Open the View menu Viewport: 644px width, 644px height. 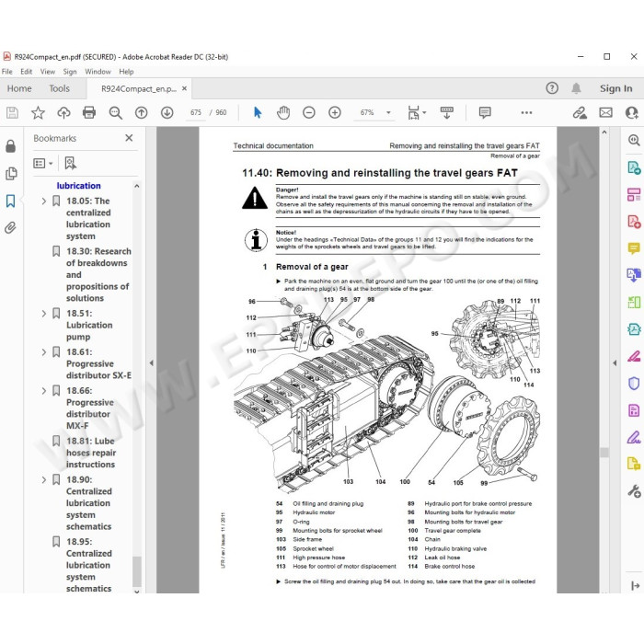coord(48,72)
